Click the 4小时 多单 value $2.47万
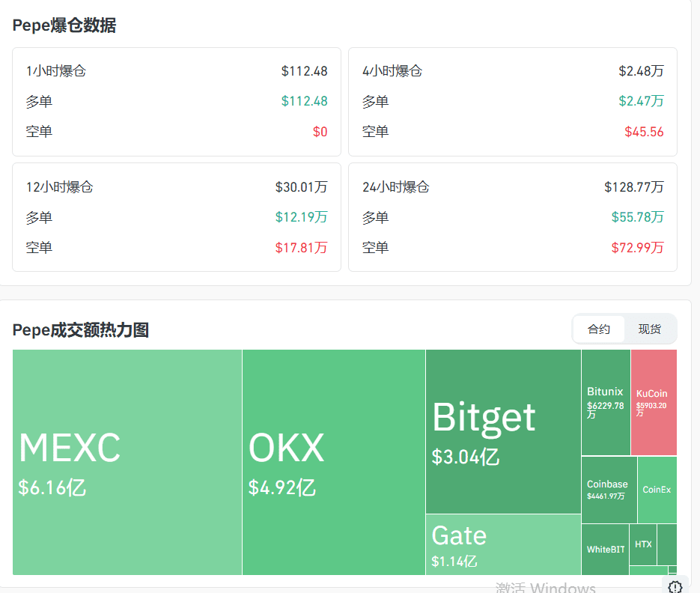Screen dimensions: 700x593 click(641, 101)
